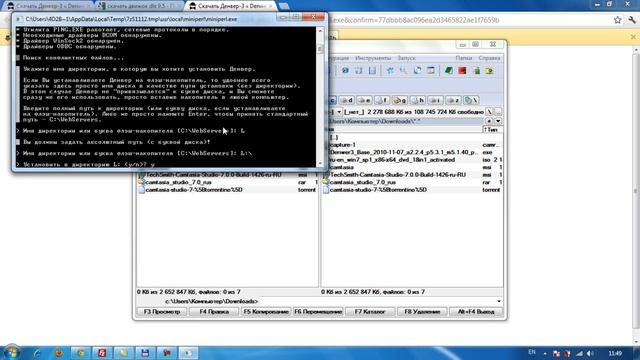Select drive z button in Total Commander
Image resolution: width=640 pixels, height=360 pixels.
453,100
